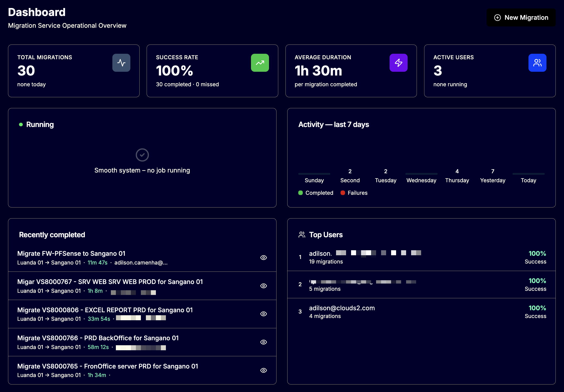Select 'Migrate VS8000806 - EXCEL REPORT PRD' title

[x=105, y=310]
